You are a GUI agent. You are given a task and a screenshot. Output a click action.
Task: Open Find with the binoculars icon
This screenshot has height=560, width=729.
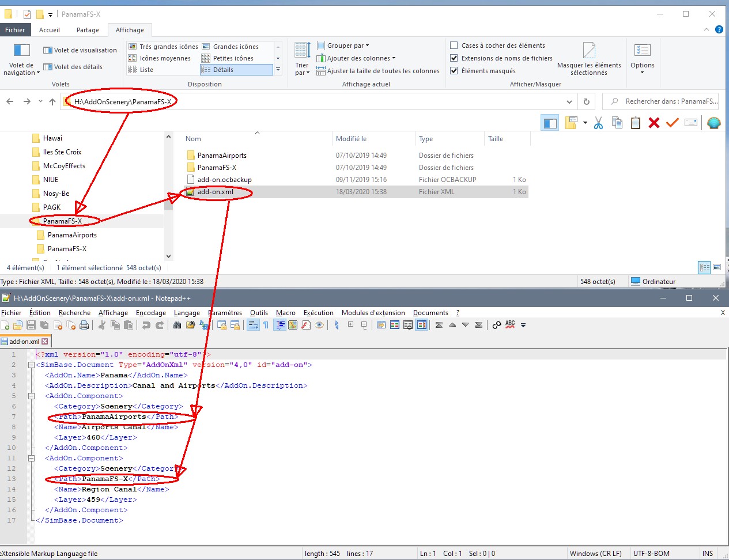coord(177,326)
